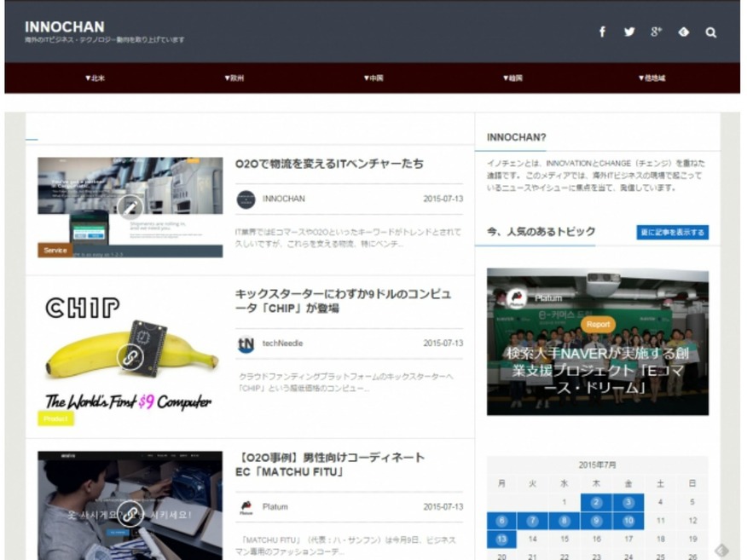Click the techNeedle author avatar
This screenshot has width=747, height=560.
[246, 344]
